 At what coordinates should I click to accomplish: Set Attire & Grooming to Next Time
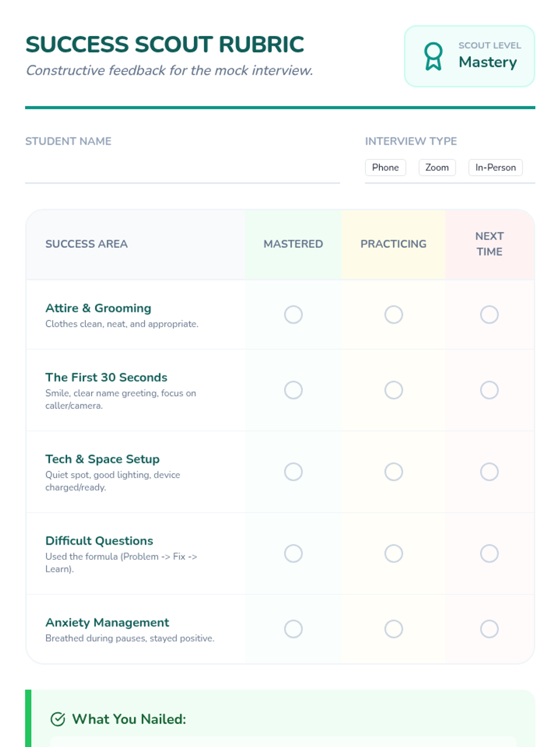[489, 315]
